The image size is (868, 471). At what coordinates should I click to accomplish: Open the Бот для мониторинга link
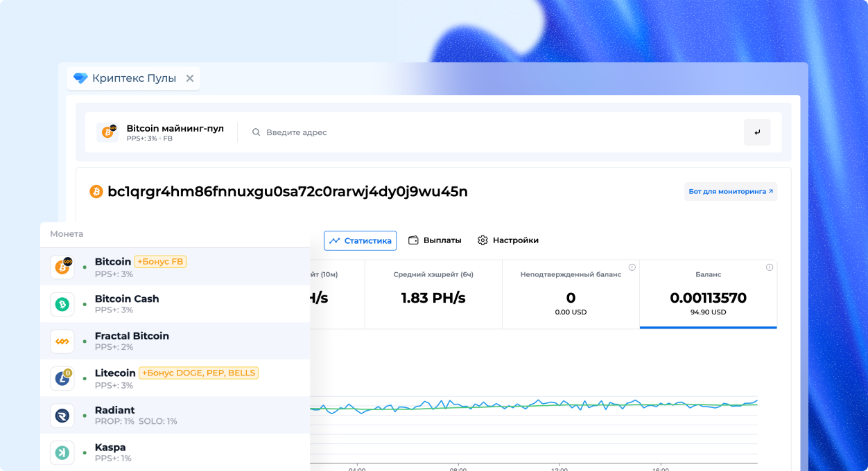[731, 191]
